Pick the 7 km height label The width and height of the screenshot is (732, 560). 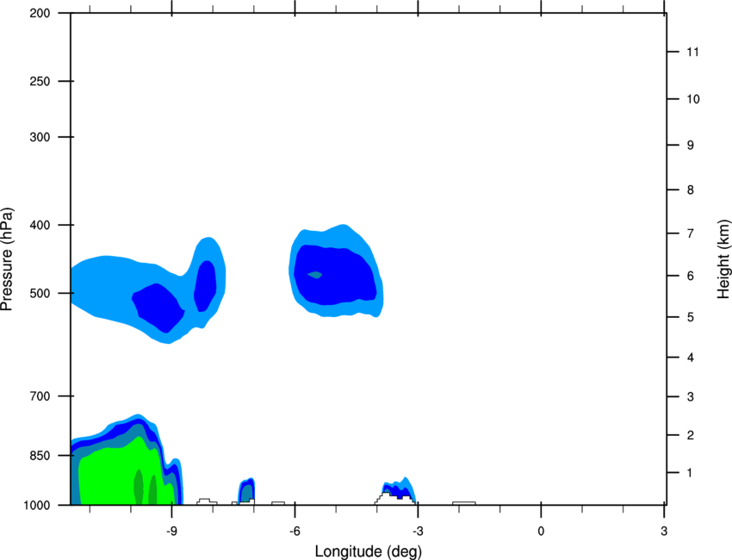690,233
